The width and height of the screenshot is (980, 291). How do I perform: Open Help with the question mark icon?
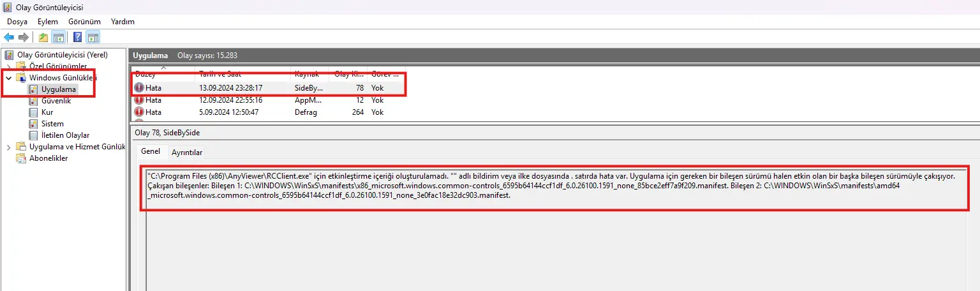(77, 37)
